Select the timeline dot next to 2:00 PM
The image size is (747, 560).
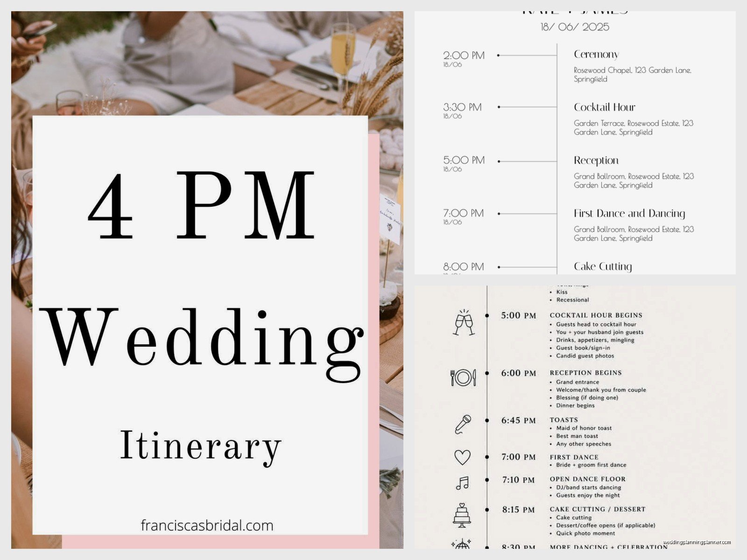tap(499, 55)
